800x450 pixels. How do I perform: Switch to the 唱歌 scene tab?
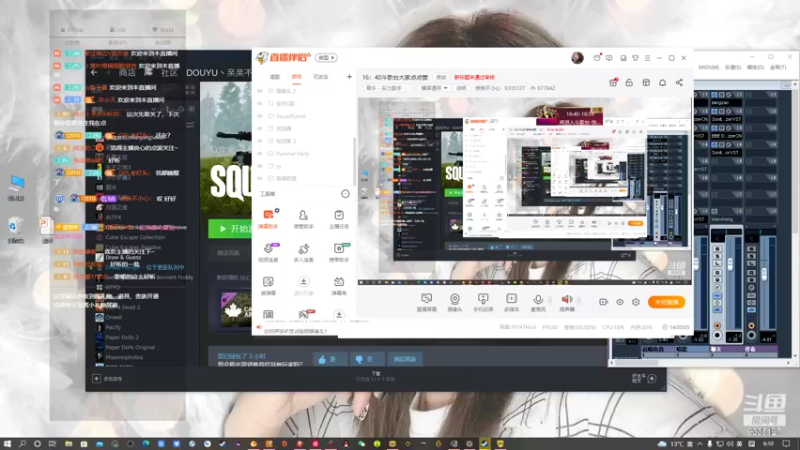click(x=275, y=77)
